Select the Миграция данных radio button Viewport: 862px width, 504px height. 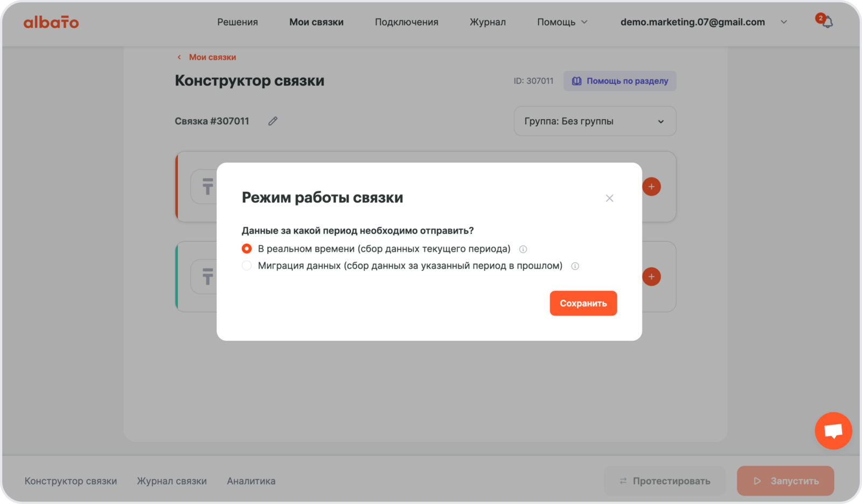click(247, 266)
